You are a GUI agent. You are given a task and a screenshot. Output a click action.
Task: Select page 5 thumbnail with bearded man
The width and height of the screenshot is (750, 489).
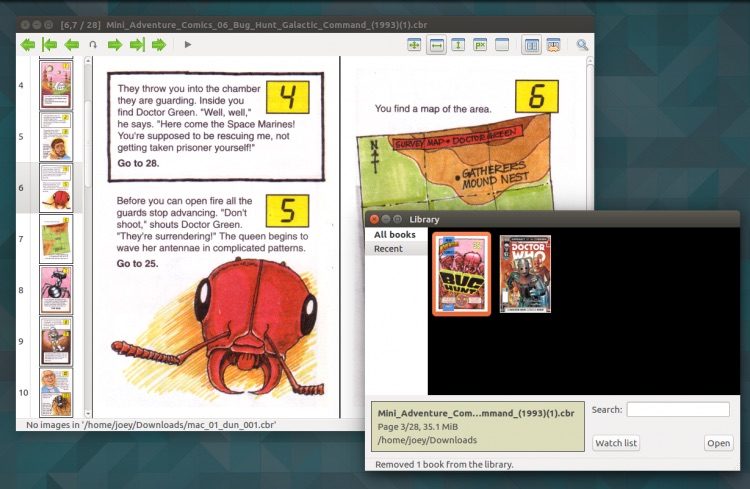click(x=56, y=136)
